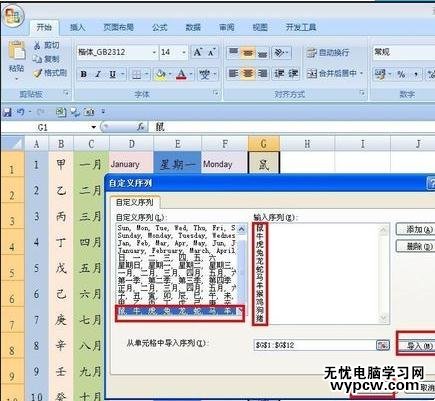This screenshot has height=401, width=435.
Task: Click Wrap Text (自动换行)
Action: pyautogui.click(x=328, y=52)
